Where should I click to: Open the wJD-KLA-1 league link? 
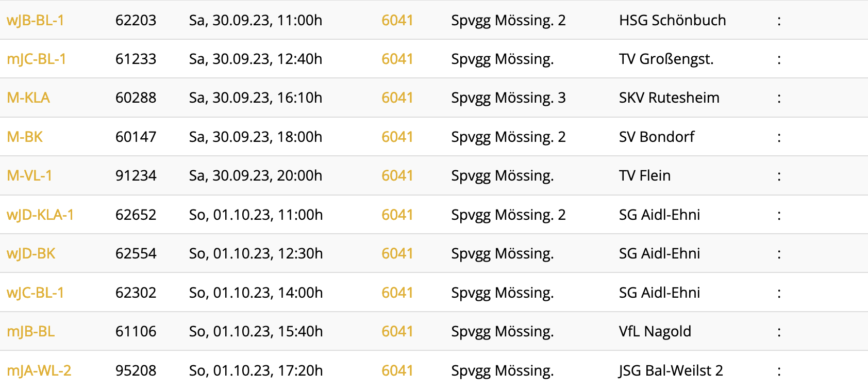coord(40,215)
